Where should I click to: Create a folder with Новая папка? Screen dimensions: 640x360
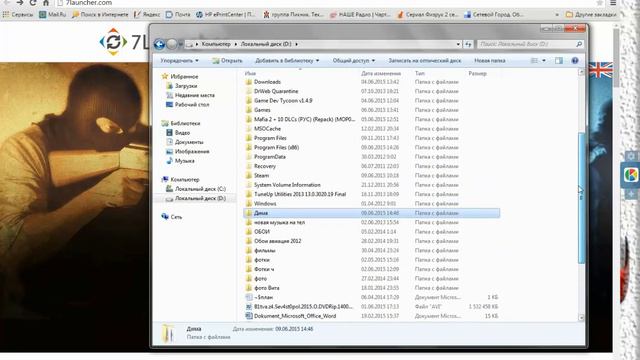pos(489,60)
